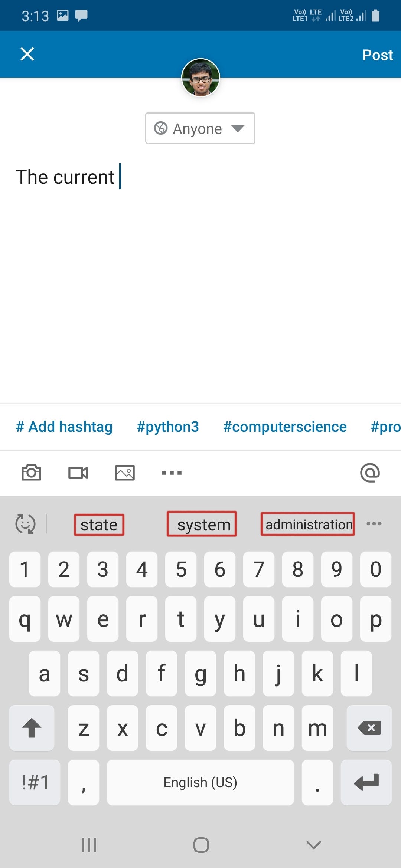Open the three-dot more attachment options
Screen dimensions: 401x868
tap(172, 473)
